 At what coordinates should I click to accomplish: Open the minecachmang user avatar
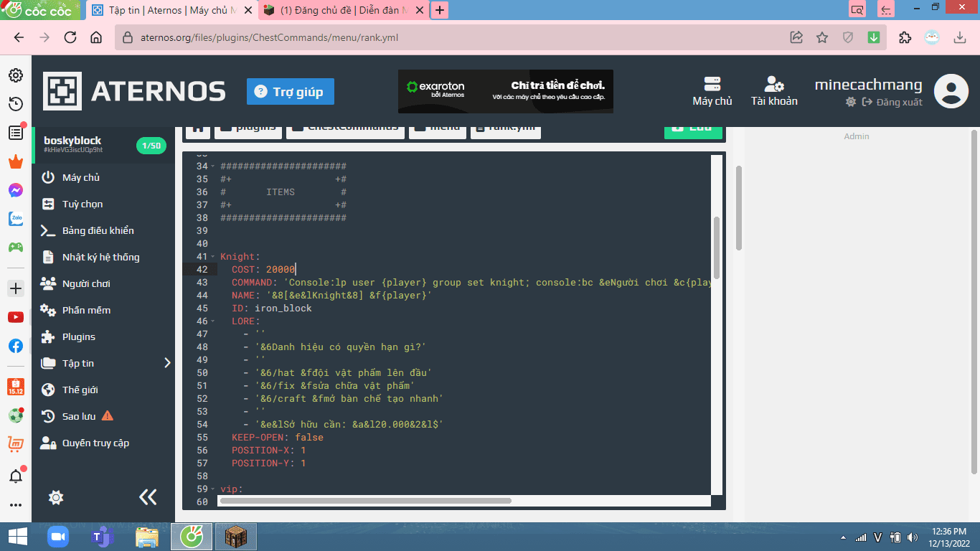[x=951, y=91]
